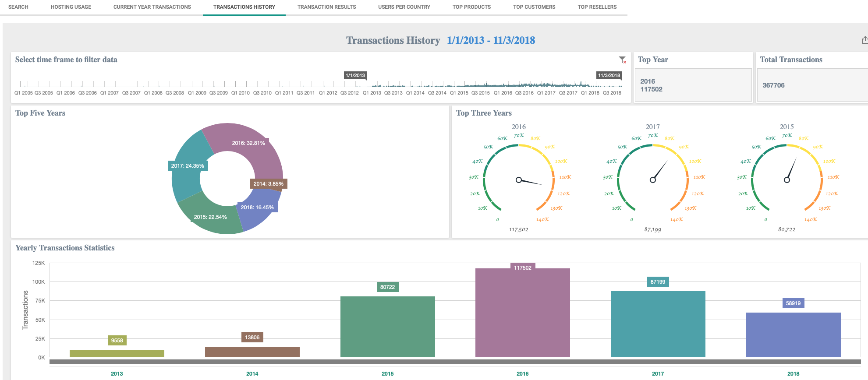Switch to the Top Resellers tab

click(x=597, y=7)
